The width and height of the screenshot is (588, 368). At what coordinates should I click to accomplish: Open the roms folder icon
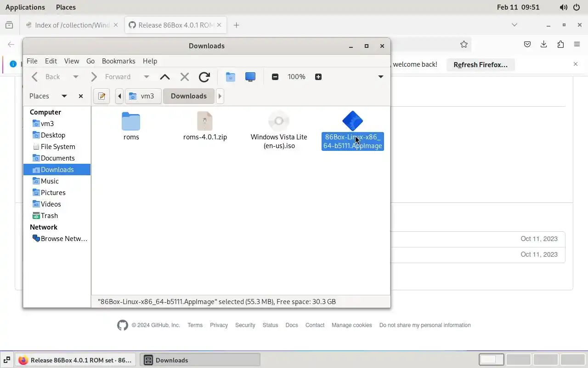[131, 121]
